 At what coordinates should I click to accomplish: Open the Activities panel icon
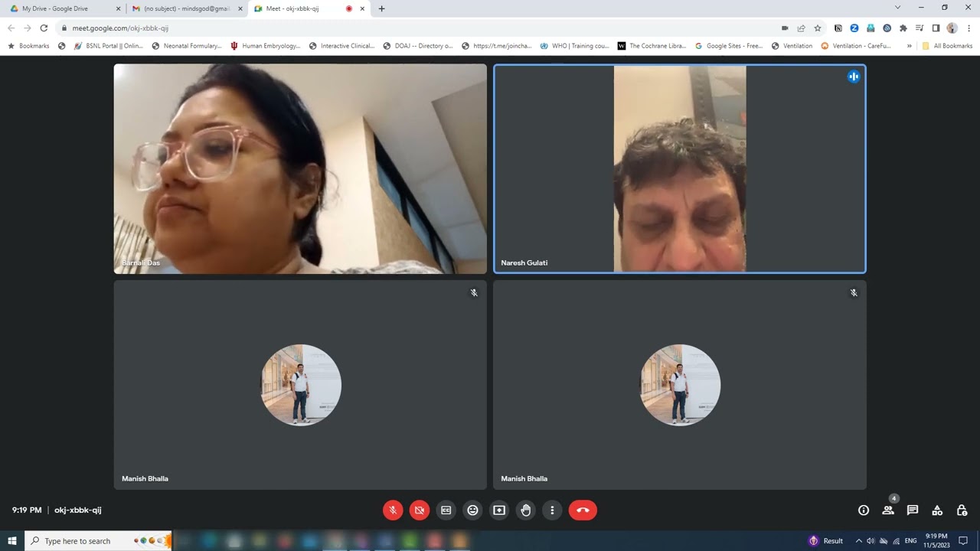click(937, 510)
